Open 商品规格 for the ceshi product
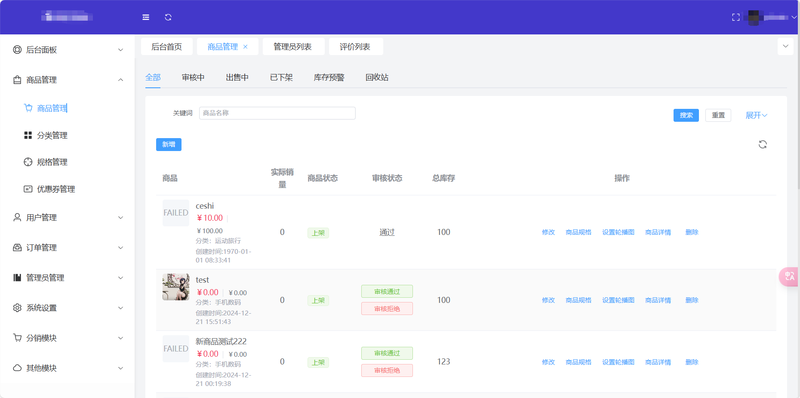Screen dimensions: 800x398 579,232
